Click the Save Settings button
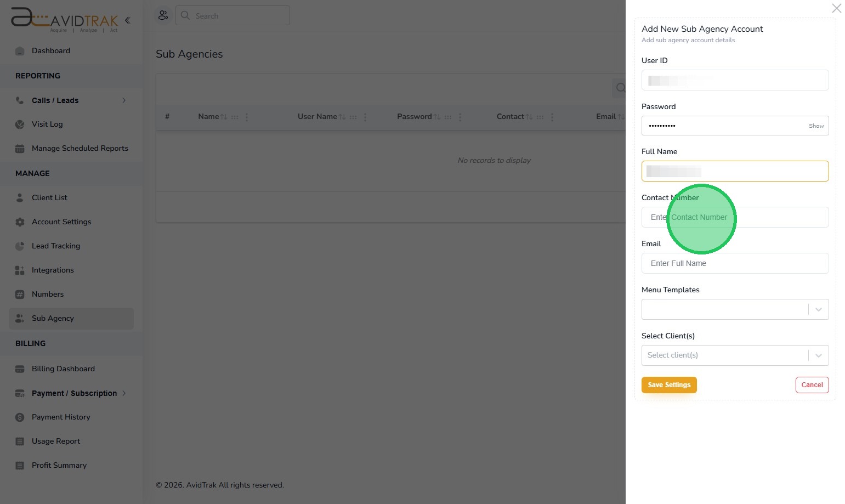 coord(669,385)
